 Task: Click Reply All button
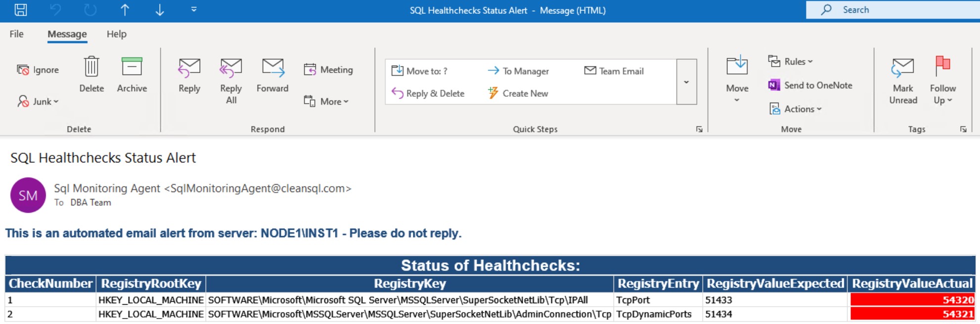[x=231, y=81]
